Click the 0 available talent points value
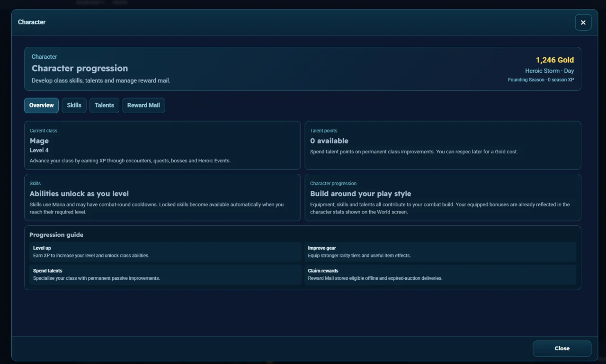The width and height of the screenshot is (606, 364). pos(329,141)
